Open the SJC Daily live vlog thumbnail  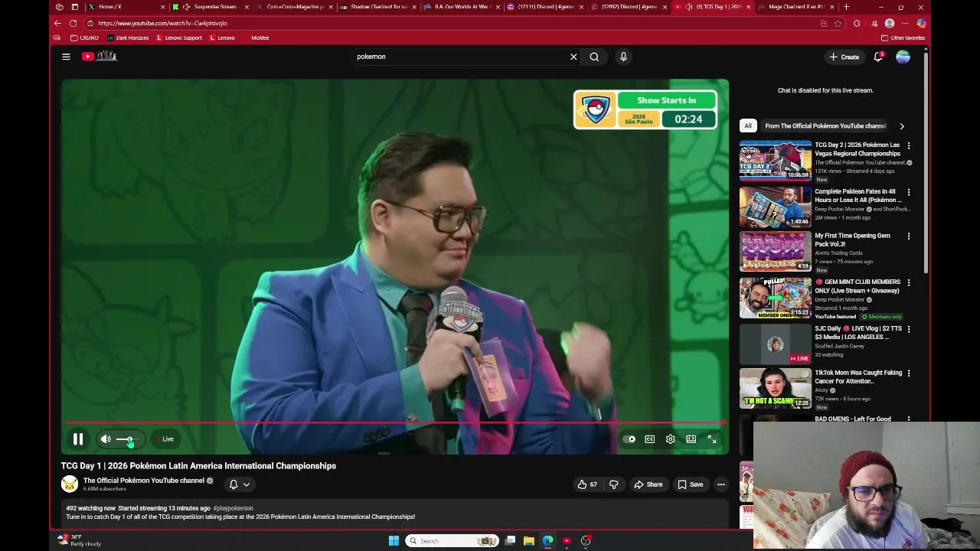775,344
